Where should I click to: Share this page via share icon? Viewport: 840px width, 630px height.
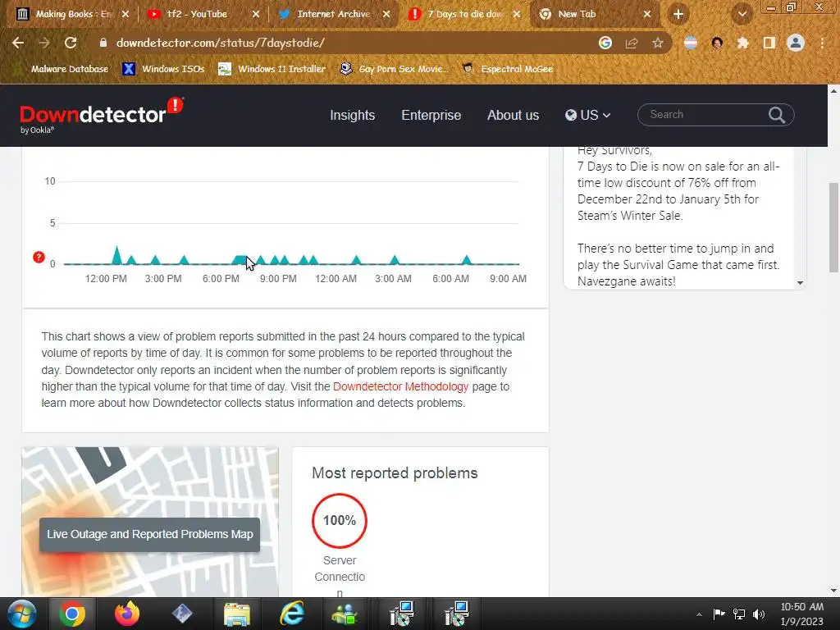click(632, 43)
